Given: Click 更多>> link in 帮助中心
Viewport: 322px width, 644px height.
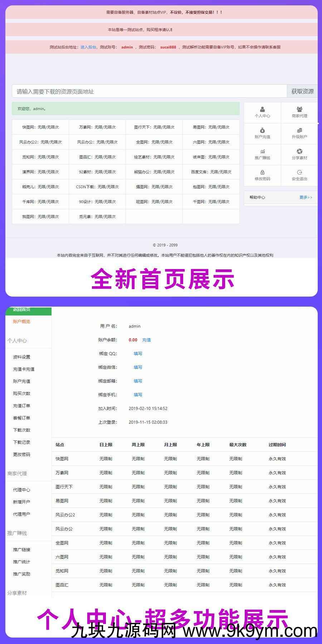Looking at the screenshot, I should pyautogui.click(x=306, y=197).
